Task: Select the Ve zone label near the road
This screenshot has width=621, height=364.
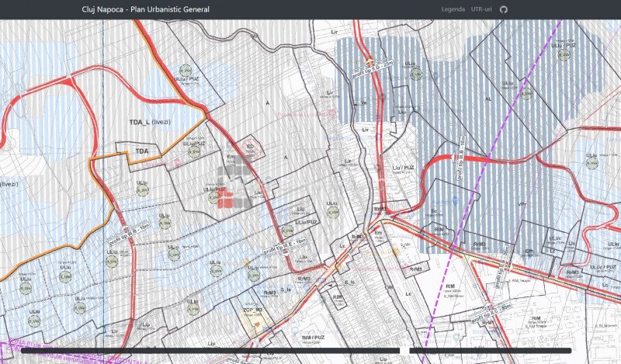Action: pos(363,101)
